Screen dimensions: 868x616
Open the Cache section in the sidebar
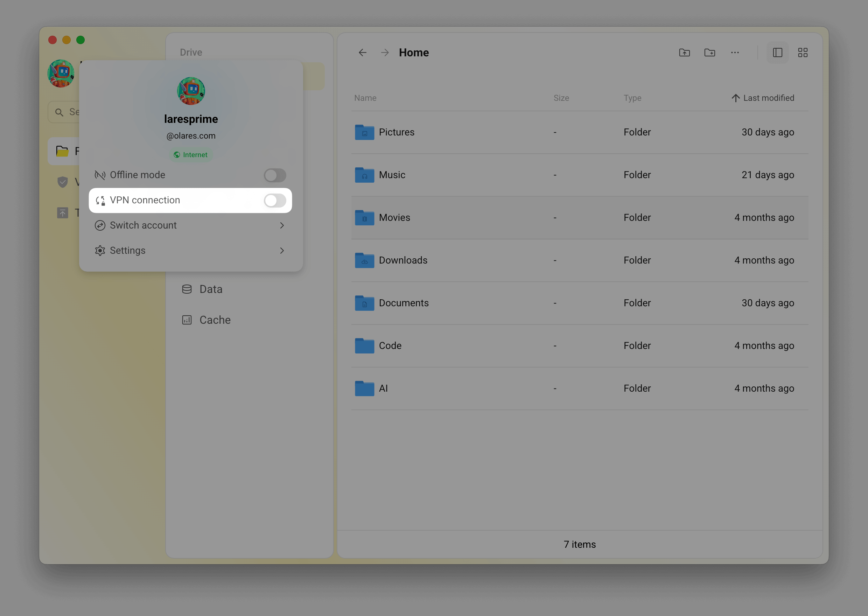click(215, 320)
